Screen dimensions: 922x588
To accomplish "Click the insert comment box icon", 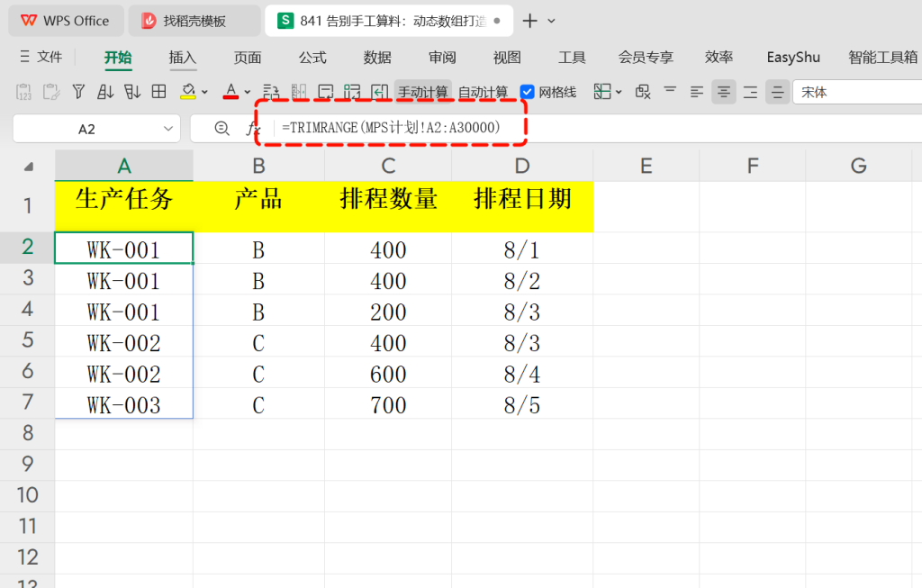I will pyautogui.click(x=325, y=92).
